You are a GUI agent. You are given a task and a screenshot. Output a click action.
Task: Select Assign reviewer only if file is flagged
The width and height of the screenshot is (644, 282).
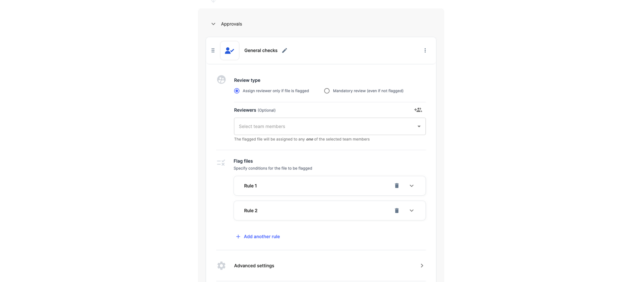click(x=237, y=91)
